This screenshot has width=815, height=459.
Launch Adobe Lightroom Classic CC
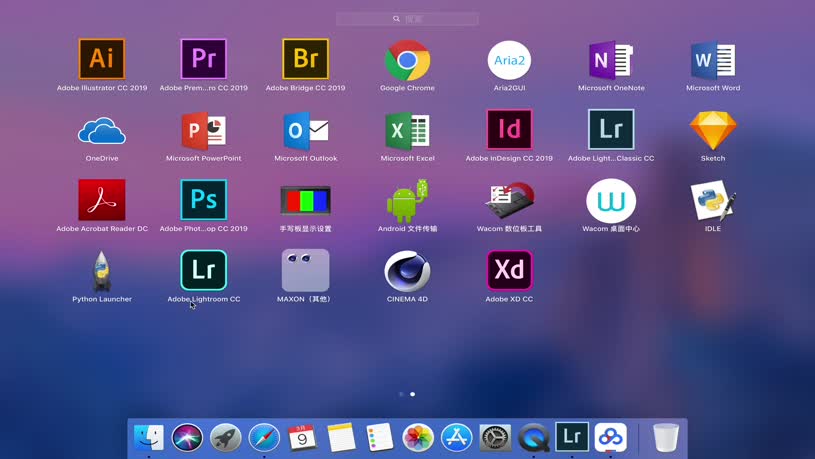coord(611,129)
